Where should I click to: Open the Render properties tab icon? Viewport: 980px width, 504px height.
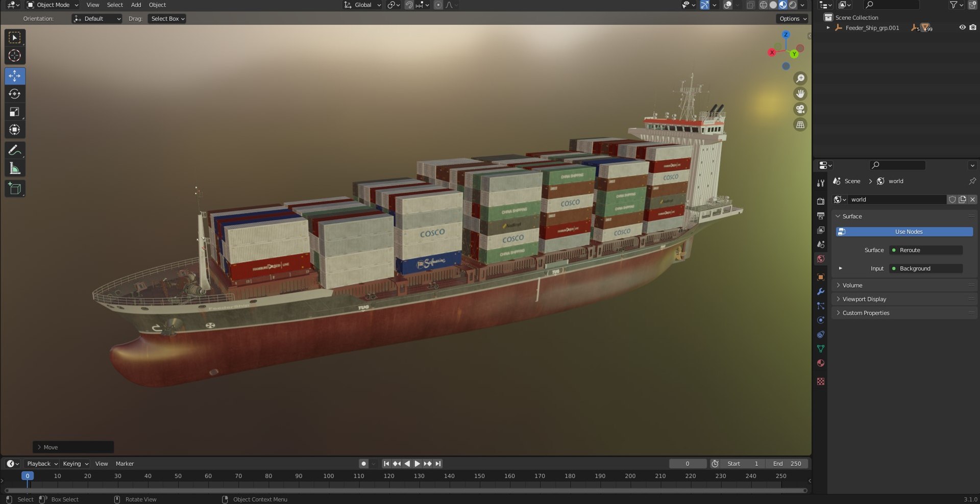[x=821, y=201]
